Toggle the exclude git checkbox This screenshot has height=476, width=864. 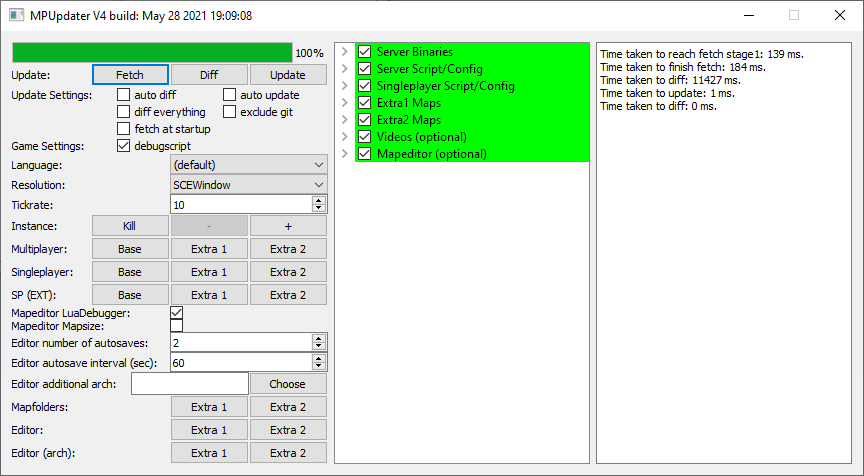(x=230, y=112)
